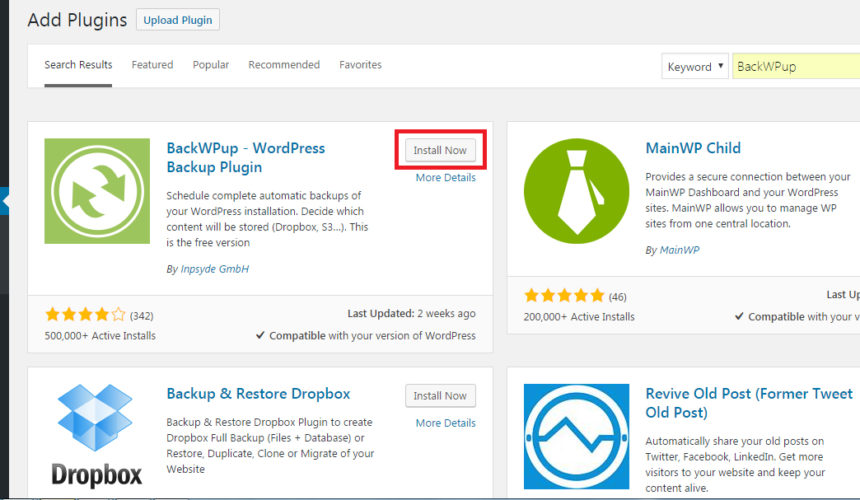The width and height of the screenshot is (860, 500).
Task: Focus the plugin search field containing BackWPup
Action: click(796, 66)
